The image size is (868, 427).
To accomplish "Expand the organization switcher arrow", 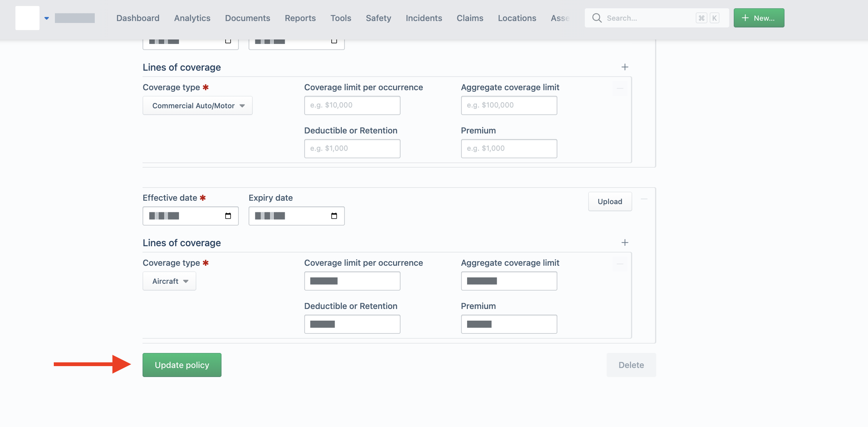I will tap(47, 18).
